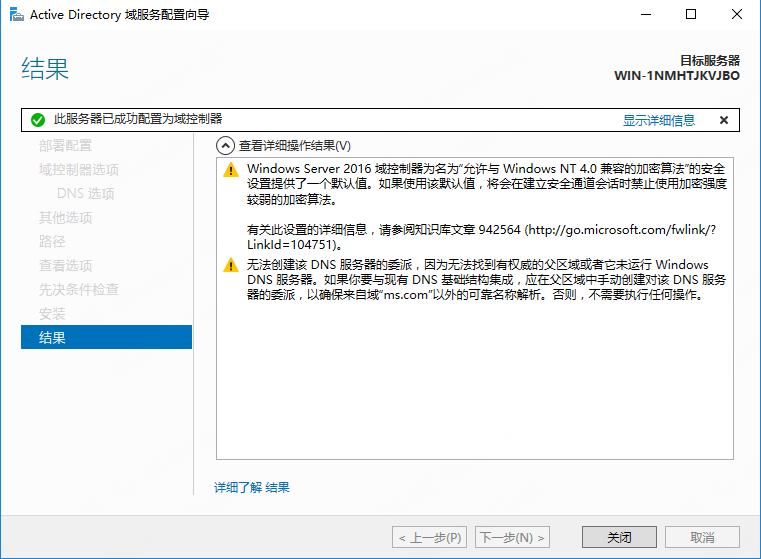Click the DNS delegation warning icon

point(231,265)
